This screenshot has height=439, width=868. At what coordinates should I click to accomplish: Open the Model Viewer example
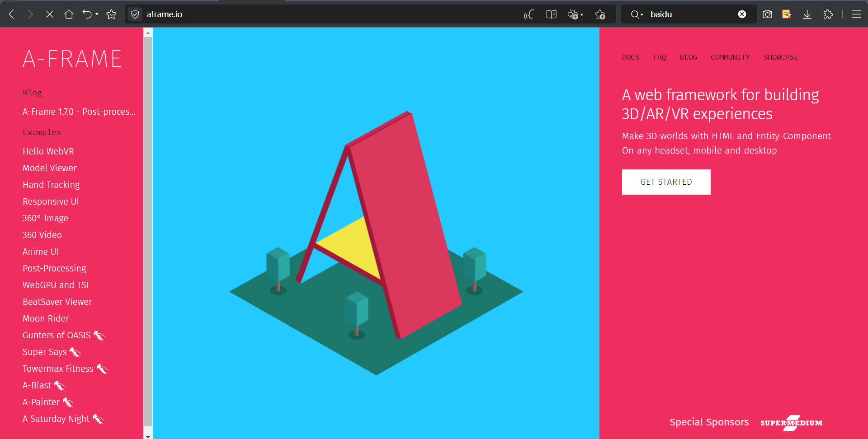50,168
